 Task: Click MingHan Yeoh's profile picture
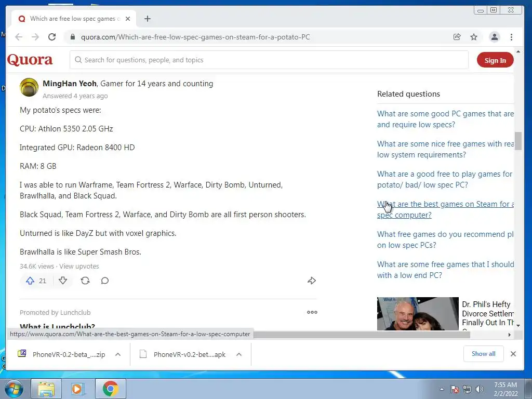tap(29, 87)
